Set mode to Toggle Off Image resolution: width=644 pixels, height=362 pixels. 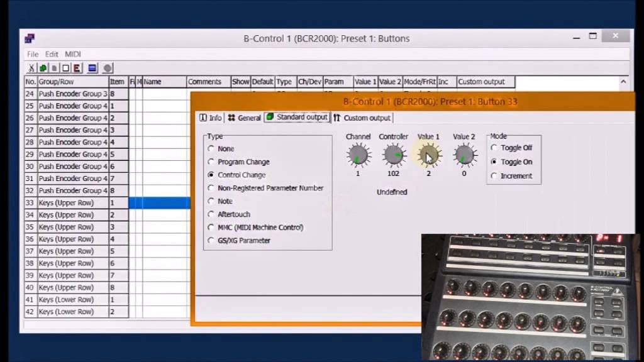494,148
